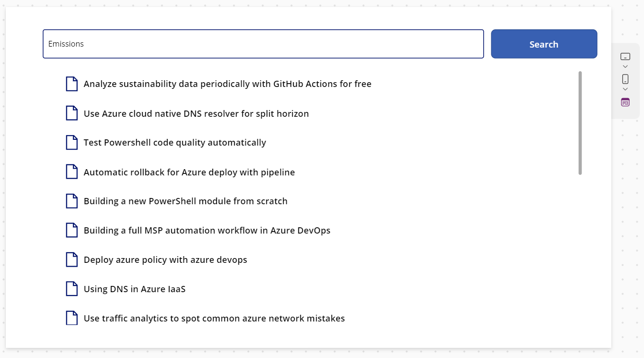644x358 pixels.
Task: Click the document icon beside Powershell code quality article
Action: click(72, 142)
